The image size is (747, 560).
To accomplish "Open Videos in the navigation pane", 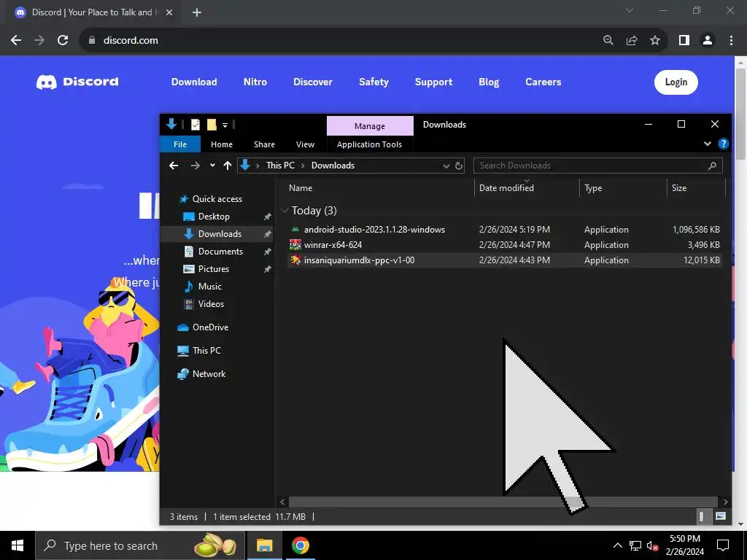I will [x=211, y=304].
